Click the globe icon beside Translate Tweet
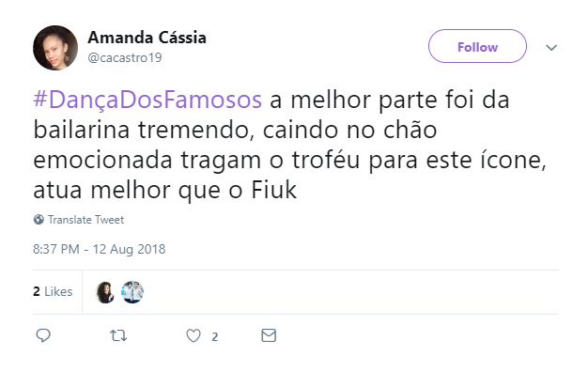The width and height of the screenshot is (588, 372). [x=39, y=220]
